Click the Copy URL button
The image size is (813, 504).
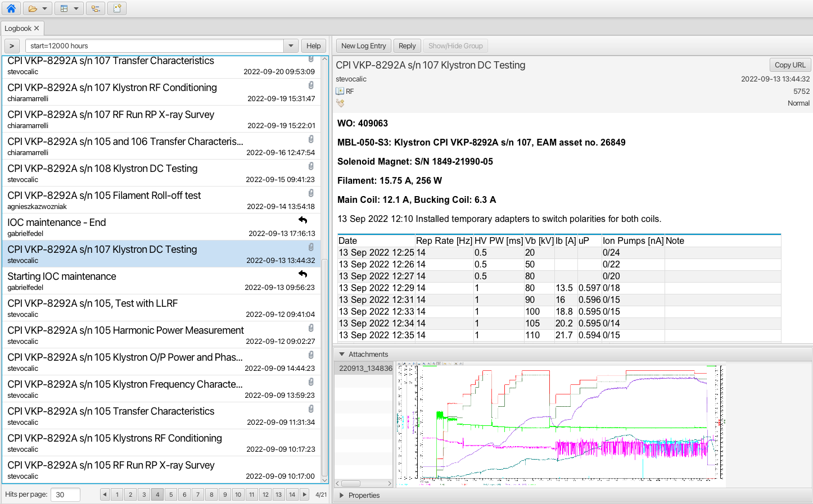tap(790, 65)
